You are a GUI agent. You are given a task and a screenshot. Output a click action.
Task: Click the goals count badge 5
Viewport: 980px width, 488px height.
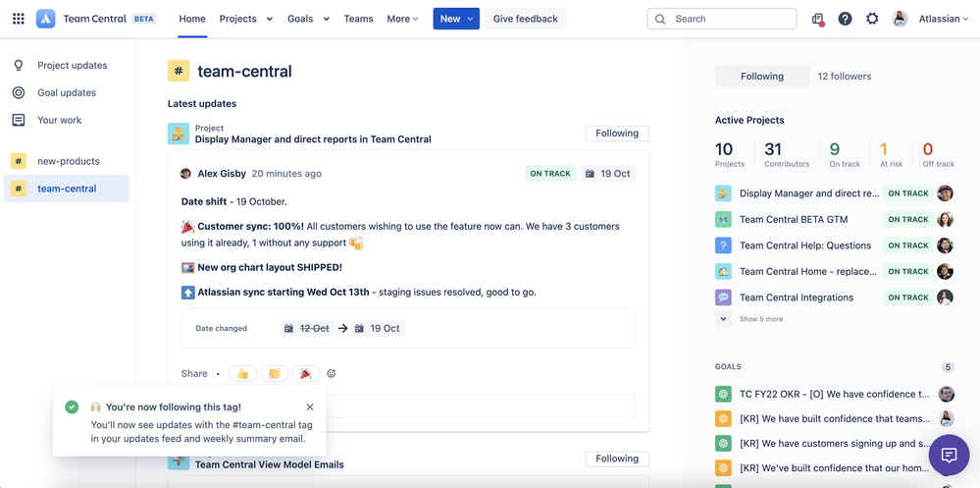pos(949,367)
